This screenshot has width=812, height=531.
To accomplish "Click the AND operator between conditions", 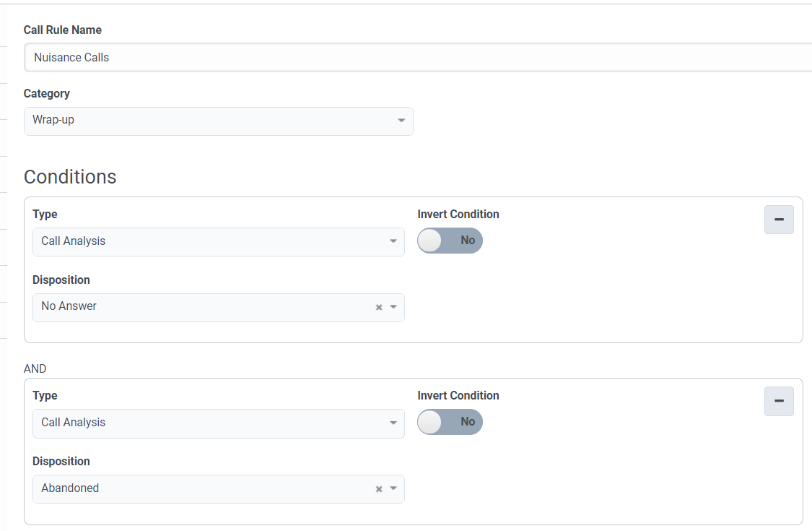I will tap(35, 368).
